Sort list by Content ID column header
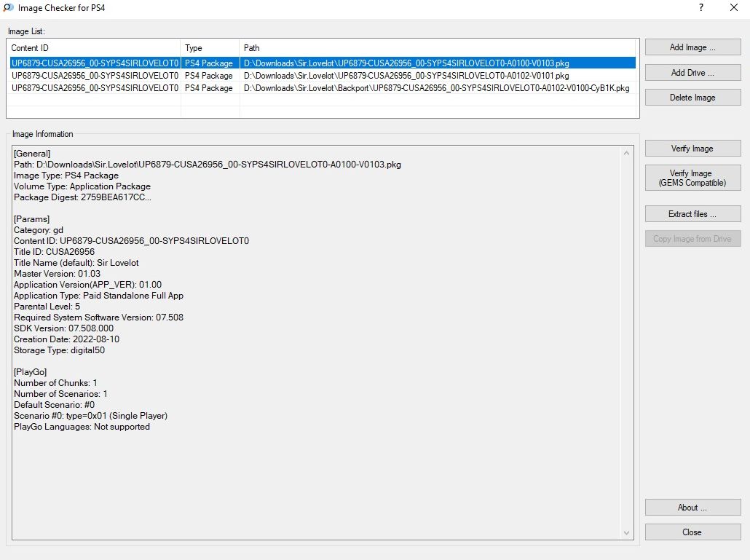This screenshot has height=560, width=750. (x=93, y=48)
